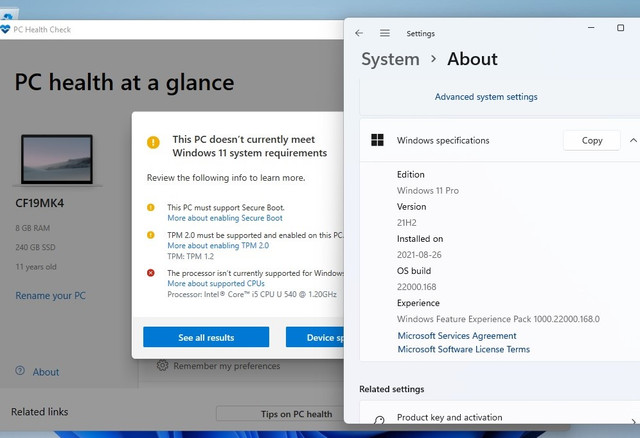Click the 21H2 version value

click(407, 222)
